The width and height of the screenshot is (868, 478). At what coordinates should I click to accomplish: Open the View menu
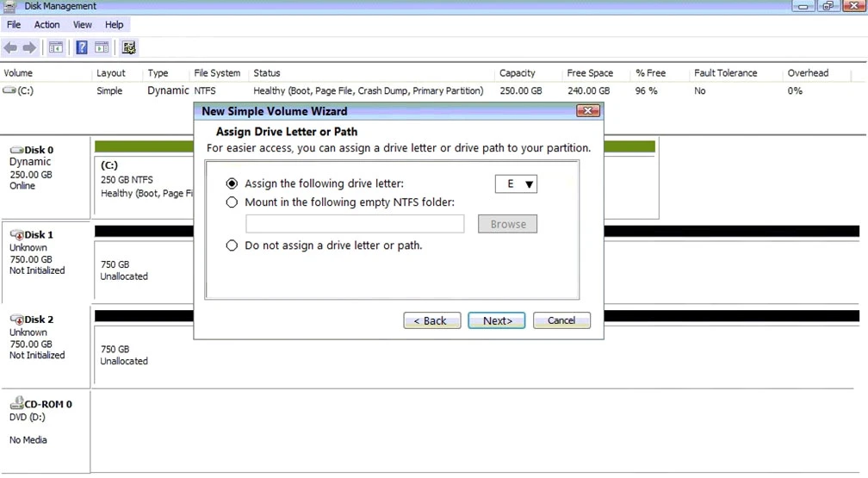tap(83, 25)
